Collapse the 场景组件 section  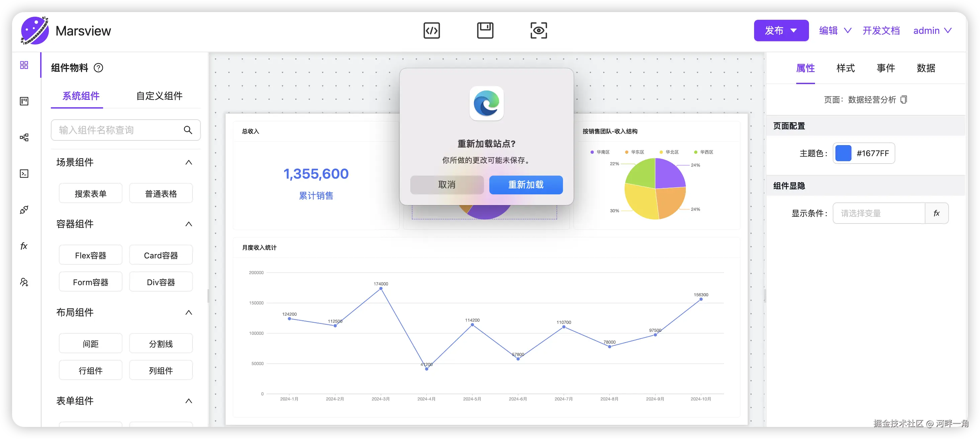189,163
